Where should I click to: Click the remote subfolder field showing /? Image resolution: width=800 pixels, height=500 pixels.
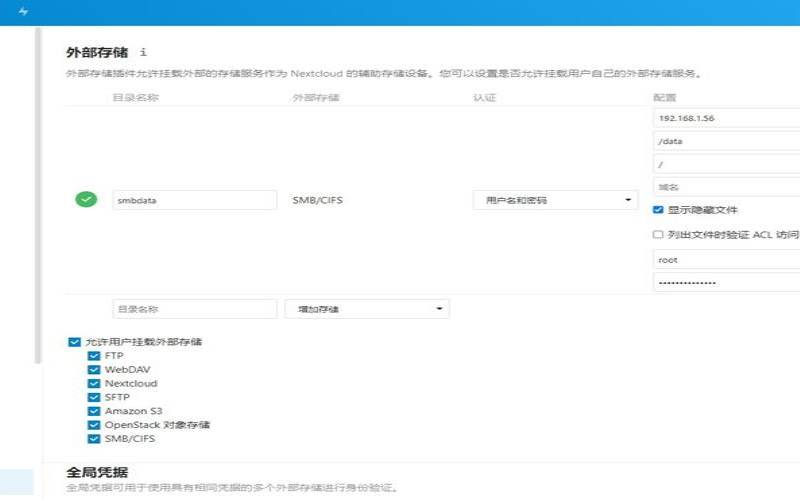pyautogui.click(x=727, y=164)
